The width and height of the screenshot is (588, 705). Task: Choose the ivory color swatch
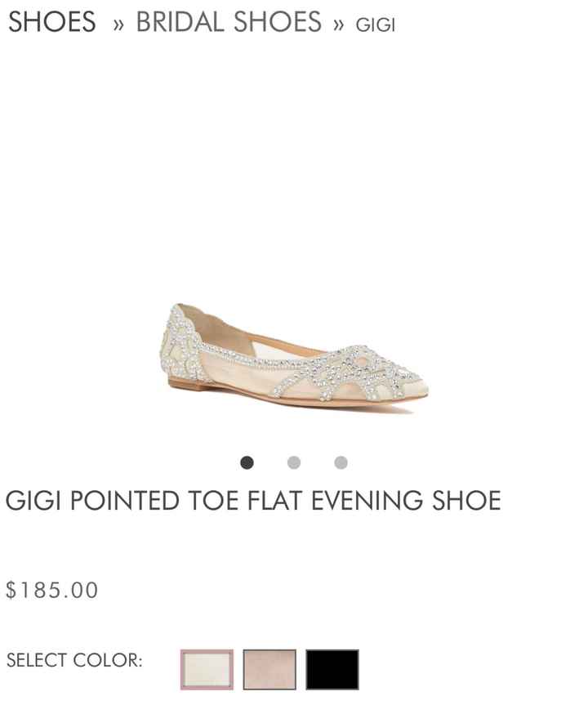tap(207, 669)
